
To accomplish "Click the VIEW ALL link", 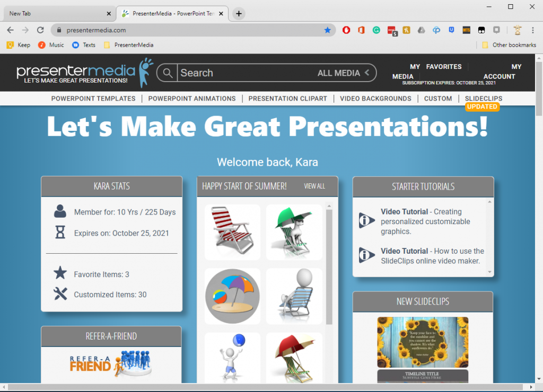I will [x=314, y=186].
